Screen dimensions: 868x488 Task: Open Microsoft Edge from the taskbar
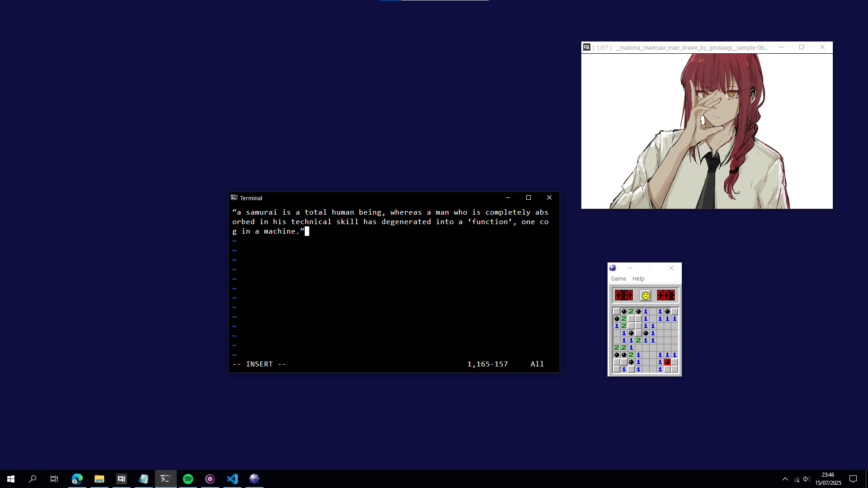(77, 479)
